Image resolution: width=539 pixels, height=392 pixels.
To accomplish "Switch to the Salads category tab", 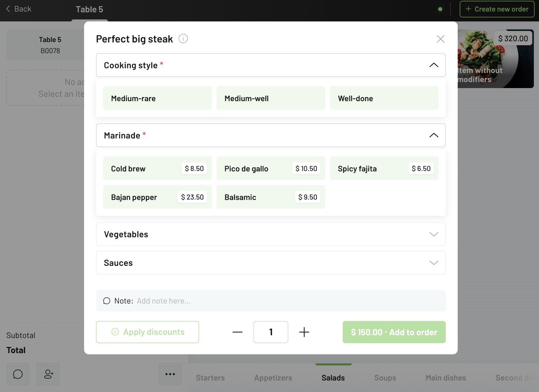I will 333,378.
